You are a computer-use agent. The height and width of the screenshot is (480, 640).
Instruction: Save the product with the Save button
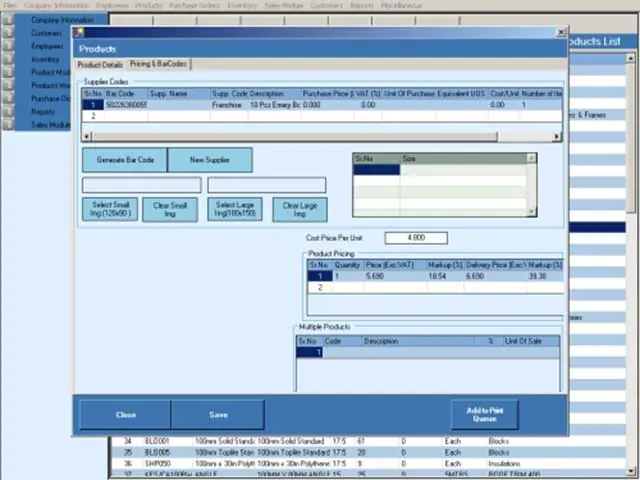(x=218, y=415)
